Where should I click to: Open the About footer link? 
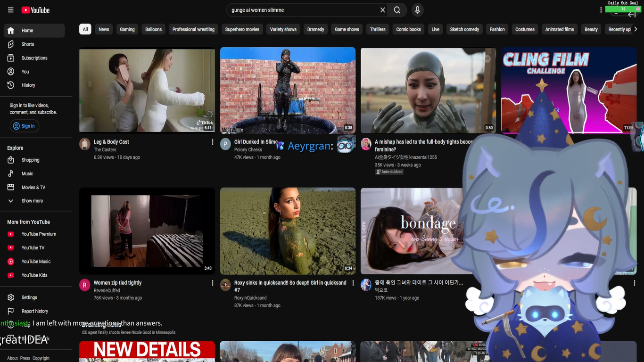[12, 358]
